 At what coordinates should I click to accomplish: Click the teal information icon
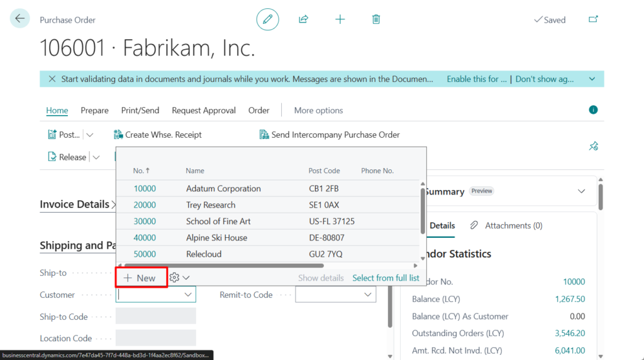593,110
